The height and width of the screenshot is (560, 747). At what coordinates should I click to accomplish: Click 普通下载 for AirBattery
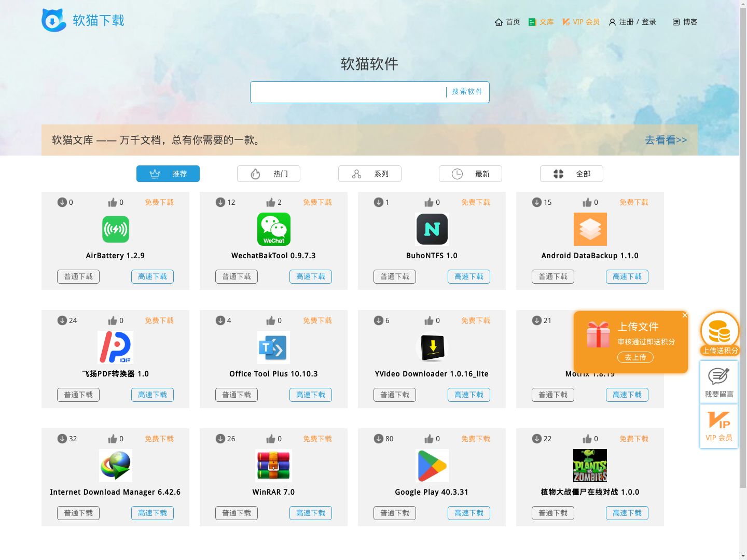pos(78,277)
